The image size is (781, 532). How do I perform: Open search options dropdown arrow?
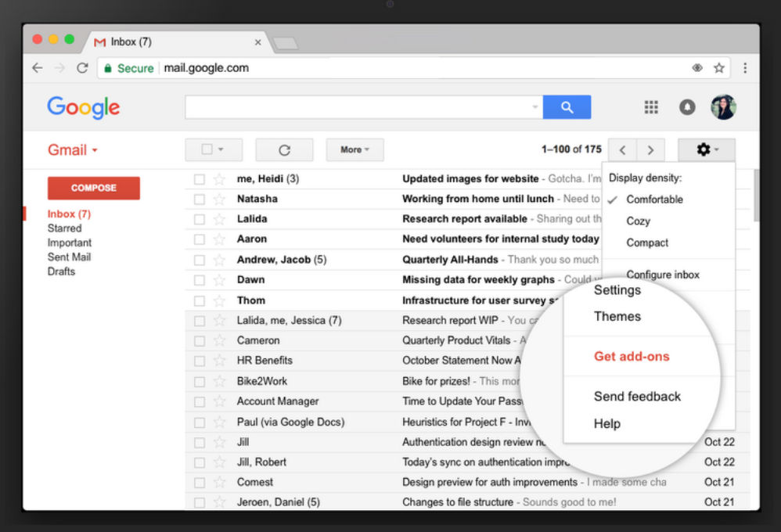pos(535,106)
